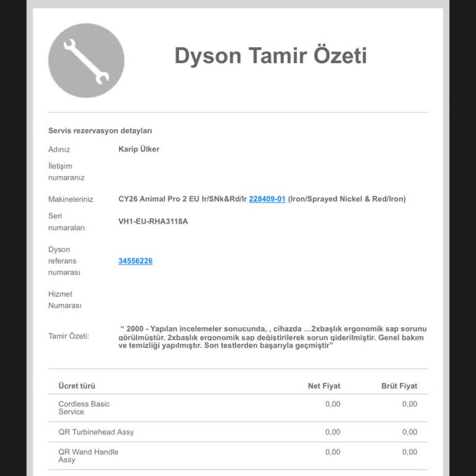Screen dimensions: 476x476
Task: Select 'CY26 Animal Pro 2 EU' machine text
Action: (x=159, y=199)
